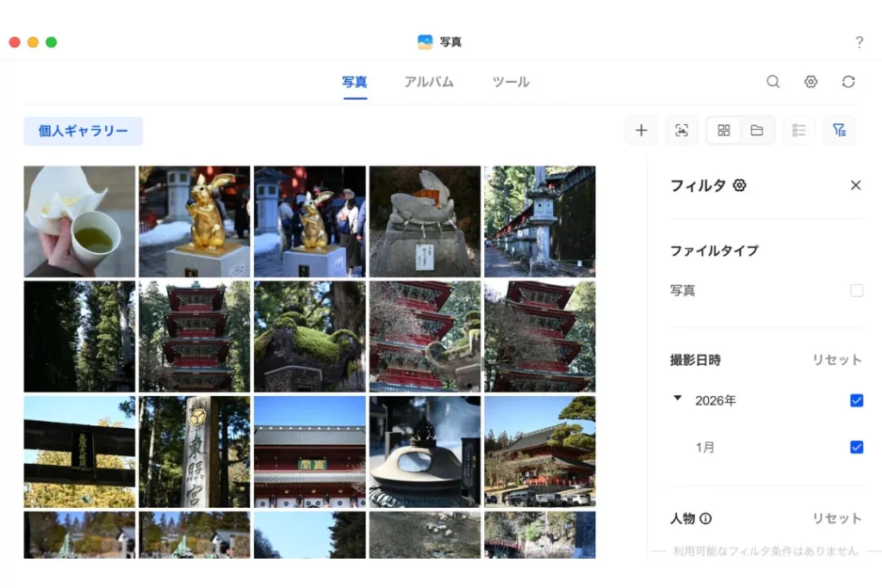Show the 人物 info icon
Viewport: 882px width, 588px height.
705,518
